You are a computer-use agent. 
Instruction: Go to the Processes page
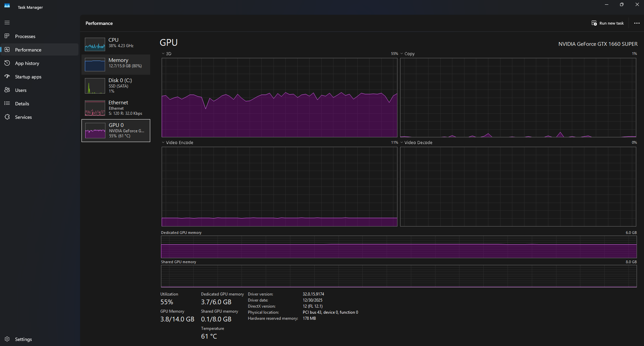coord(40,36)
